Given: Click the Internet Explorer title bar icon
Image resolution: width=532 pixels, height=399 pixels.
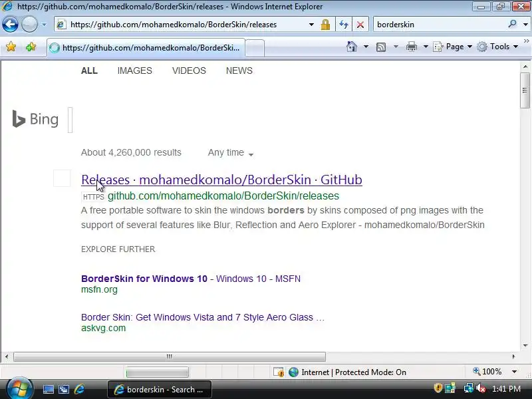Looking at the screenshot, I should (7, 6).
